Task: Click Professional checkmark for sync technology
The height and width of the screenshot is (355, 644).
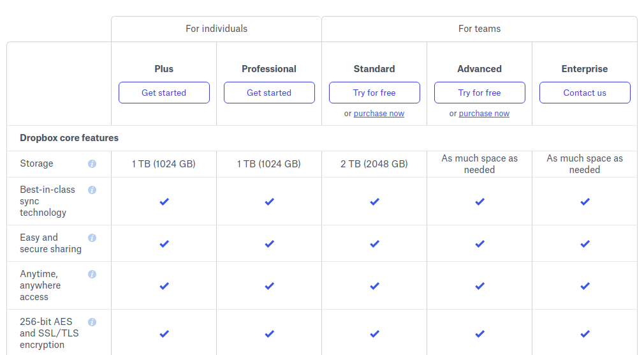Action: coord(270,202)
